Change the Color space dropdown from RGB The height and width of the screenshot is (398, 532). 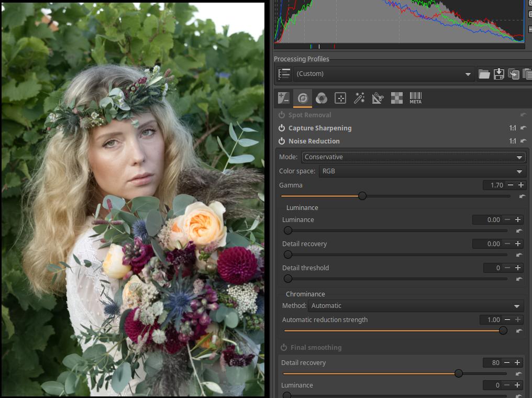(422, 171)
